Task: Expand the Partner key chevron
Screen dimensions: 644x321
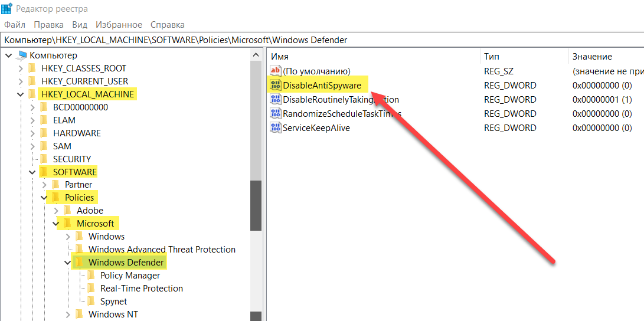Action: tap(44, 185)
